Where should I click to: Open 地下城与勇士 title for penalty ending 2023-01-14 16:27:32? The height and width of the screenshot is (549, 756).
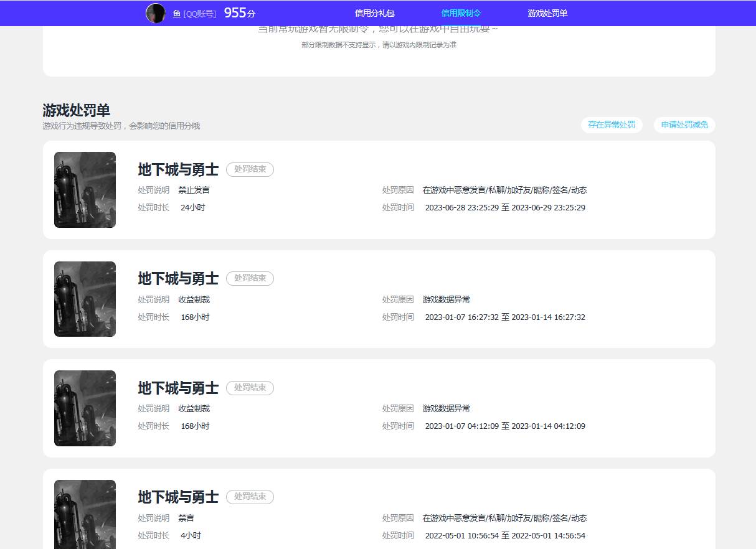[x=178, y=278]
